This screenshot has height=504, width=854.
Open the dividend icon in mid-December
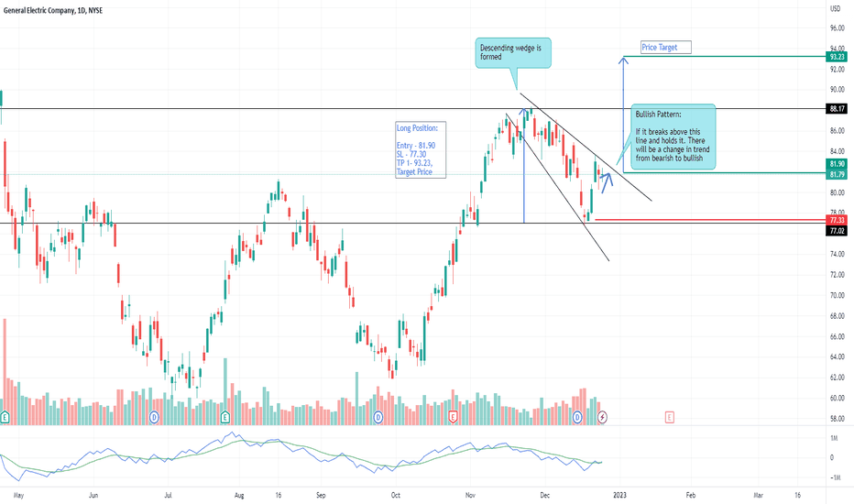[x=577, y=418]
